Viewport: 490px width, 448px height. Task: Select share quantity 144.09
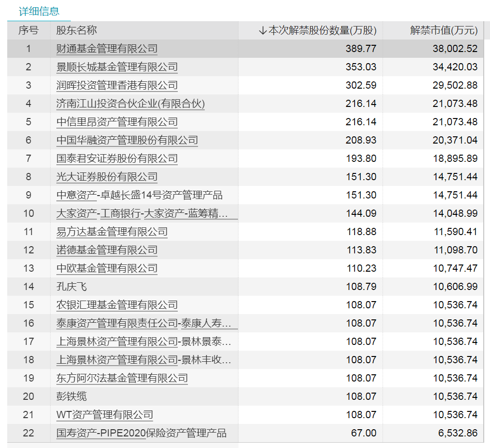pyautogui.click(x=361, y=213)
